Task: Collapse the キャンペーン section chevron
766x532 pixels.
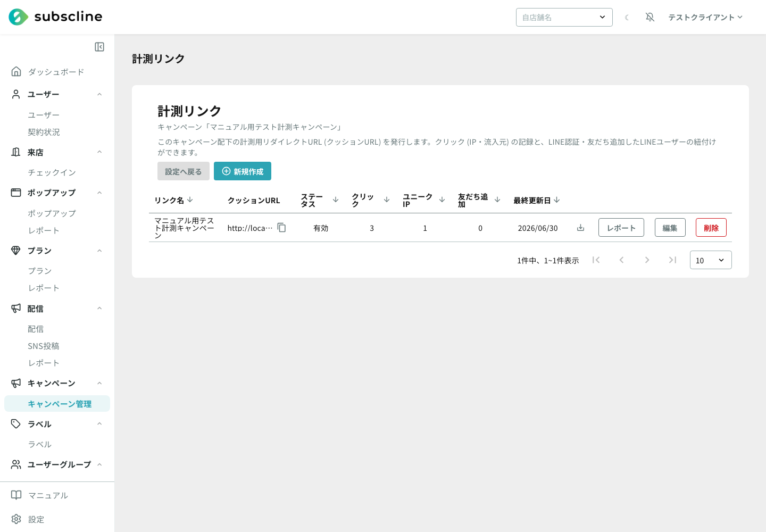Action: click(99, 383)
